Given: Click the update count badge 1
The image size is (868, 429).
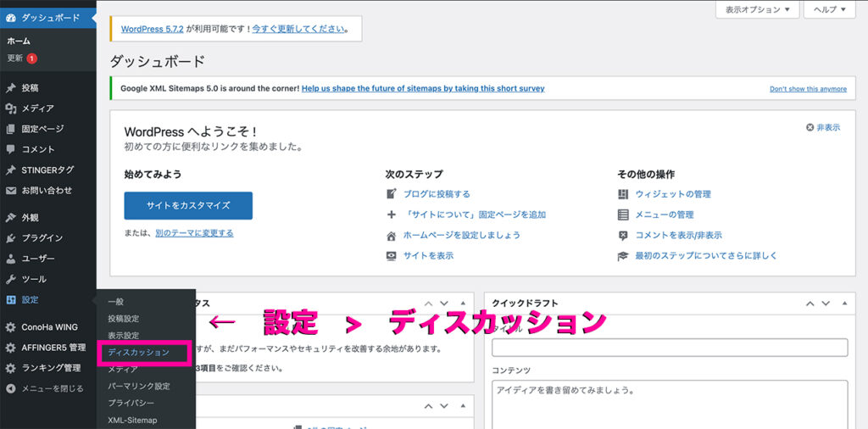Looking at the screenshot, I should [x=32, y=58].
